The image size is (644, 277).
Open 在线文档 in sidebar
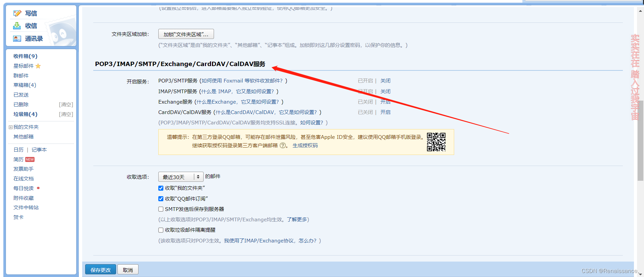(23, 179)
